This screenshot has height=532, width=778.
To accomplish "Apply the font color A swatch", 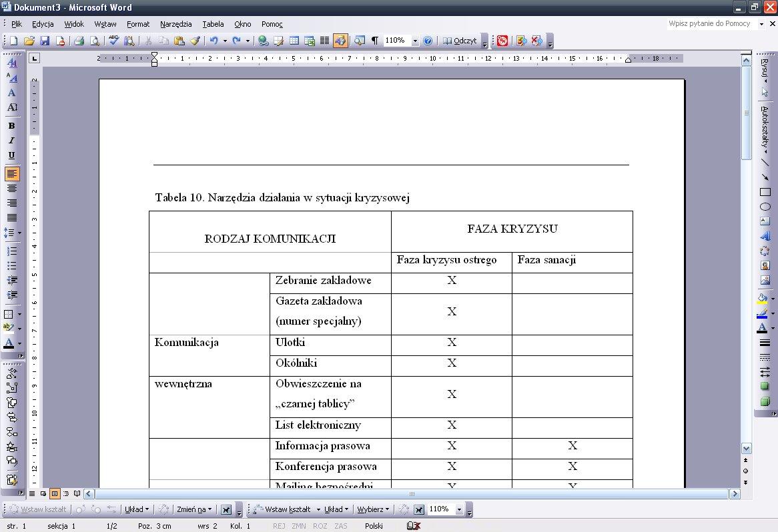I will [9, 343].
